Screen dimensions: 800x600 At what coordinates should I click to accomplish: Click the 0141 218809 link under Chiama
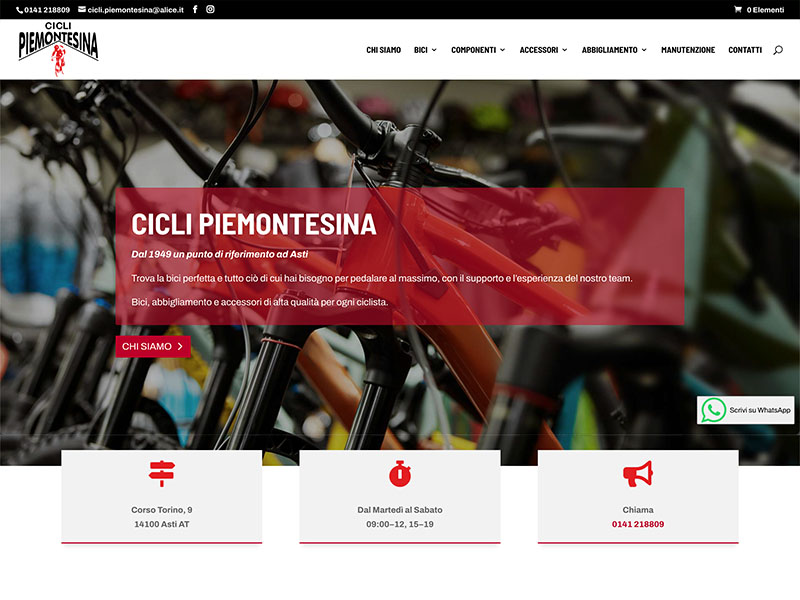638,524
